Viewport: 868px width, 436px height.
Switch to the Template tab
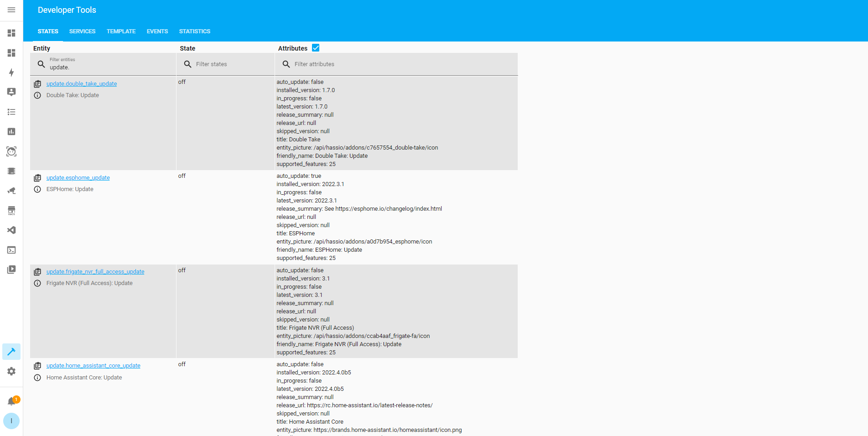tap(121, 31)
